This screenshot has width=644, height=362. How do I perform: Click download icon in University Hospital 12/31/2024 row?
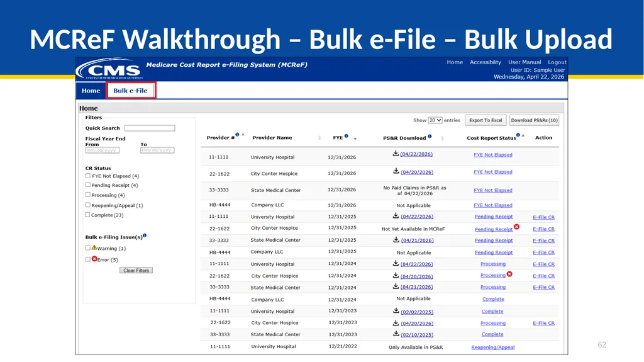pos(396,263)
